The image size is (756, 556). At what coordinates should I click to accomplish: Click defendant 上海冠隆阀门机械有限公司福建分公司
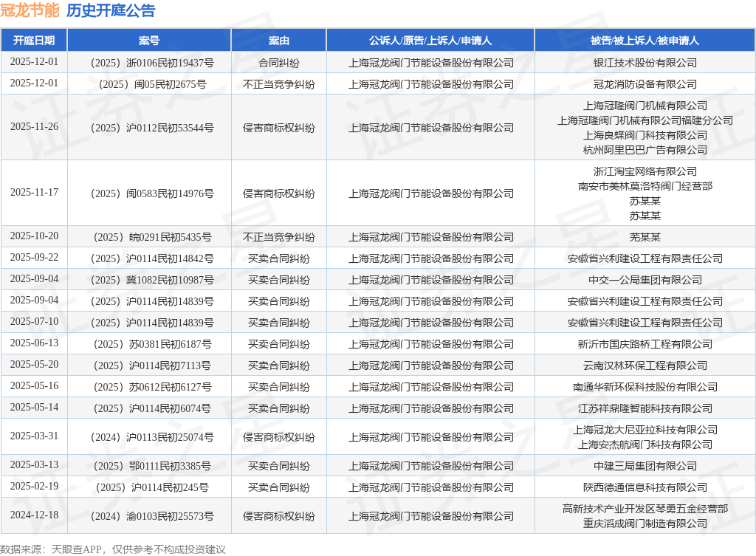click(645, 120)
